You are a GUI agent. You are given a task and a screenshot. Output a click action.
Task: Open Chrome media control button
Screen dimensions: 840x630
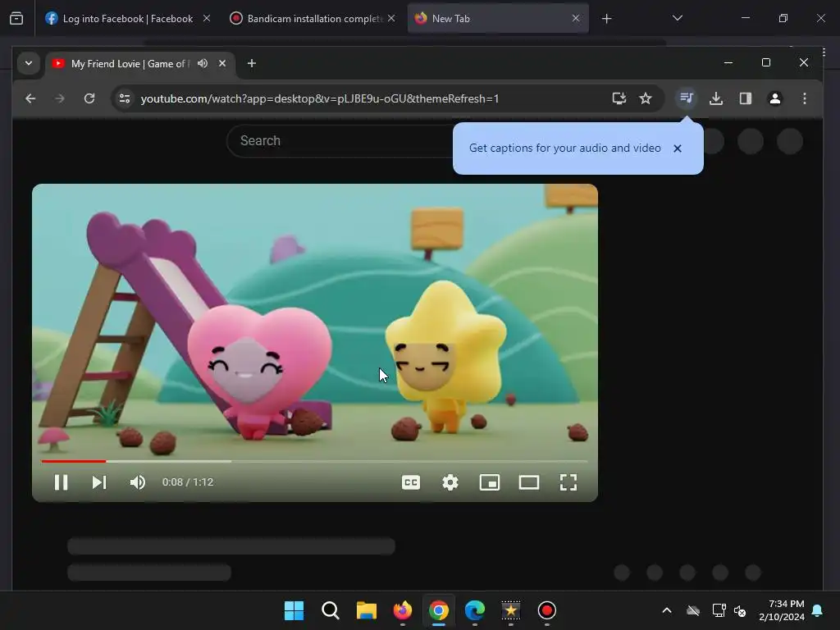(x=687, y=98)
